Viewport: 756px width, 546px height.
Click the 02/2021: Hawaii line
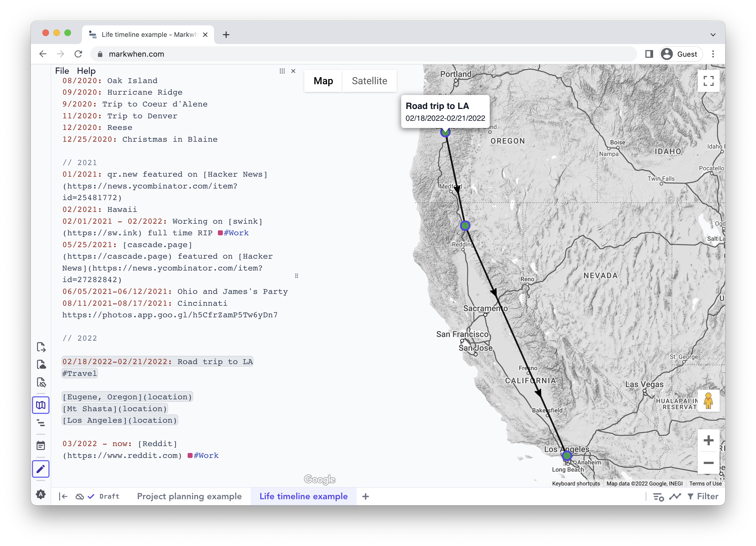[x=100, y=209]
